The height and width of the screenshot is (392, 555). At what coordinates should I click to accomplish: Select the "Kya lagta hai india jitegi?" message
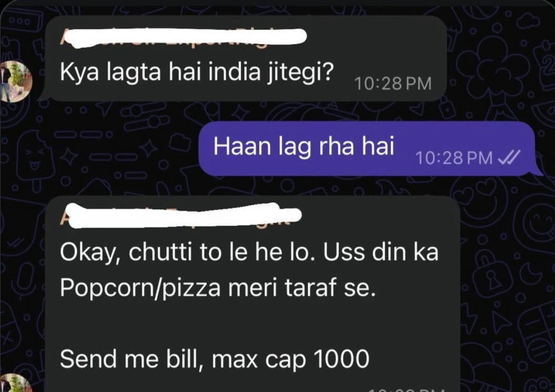click(x=197, y=72)
